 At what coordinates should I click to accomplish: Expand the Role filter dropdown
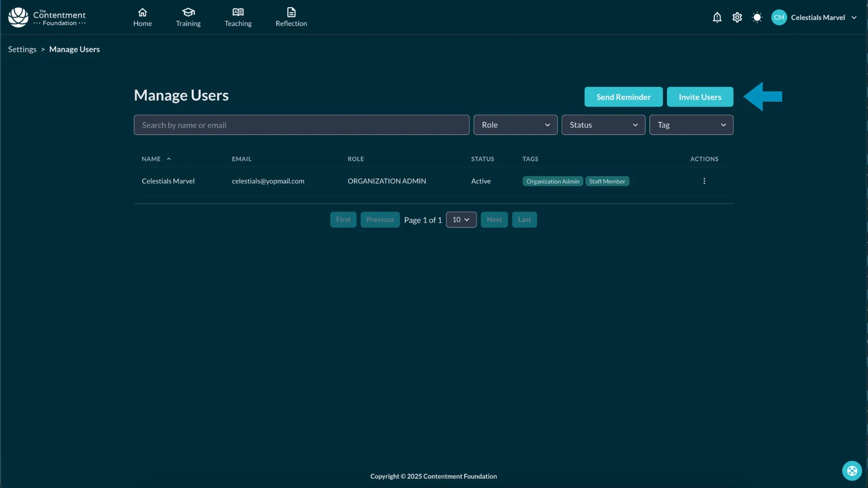coord(515,125)
